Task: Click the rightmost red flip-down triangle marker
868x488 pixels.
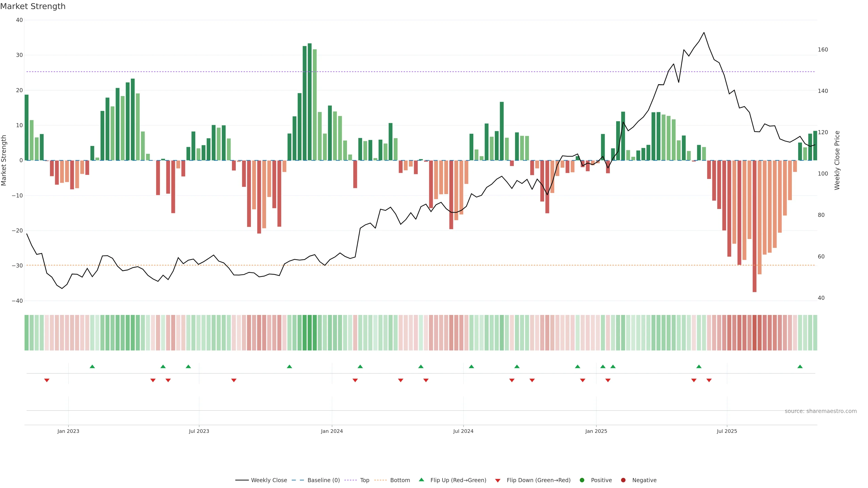Action: tap(709, 380)
